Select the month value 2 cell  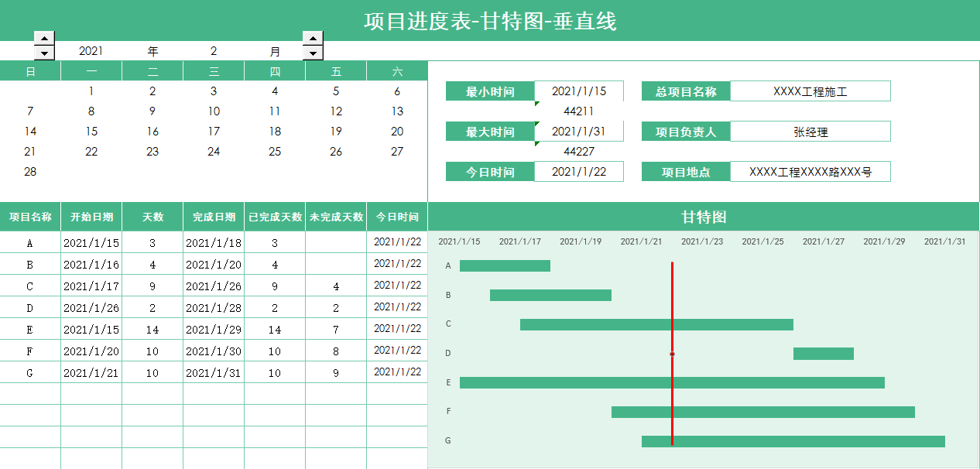point(214,51)
